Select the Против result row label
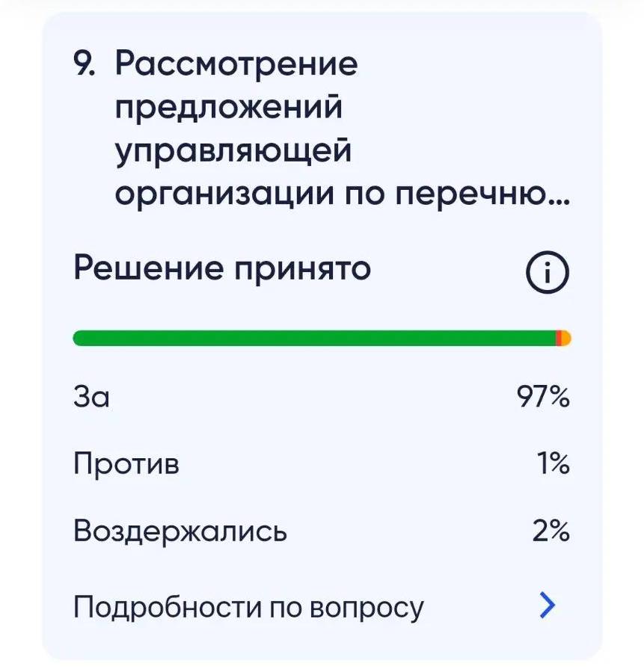This screenshot has height=672, width=644. [x=126, y=463]
